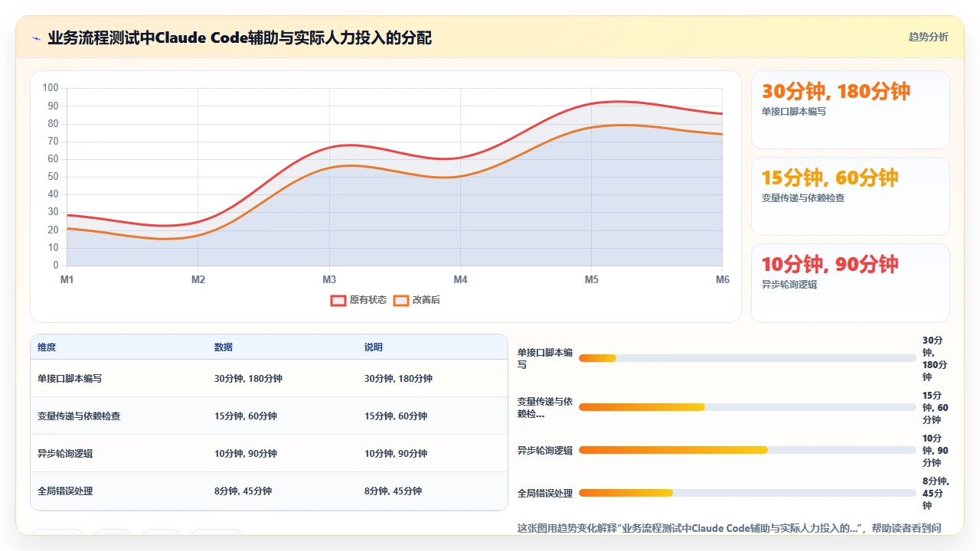Click the M1 label on the x-axis
The height and width of the screenshot is (551, 980).
67,280
